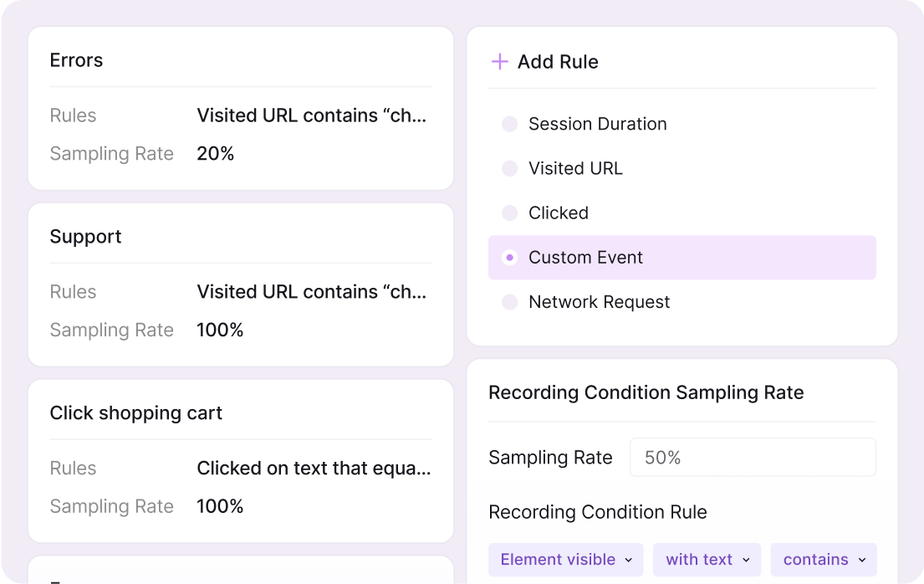Click the plus icon beside Add Rule
The width and height of the screenshot is (924, 584).
499,62
